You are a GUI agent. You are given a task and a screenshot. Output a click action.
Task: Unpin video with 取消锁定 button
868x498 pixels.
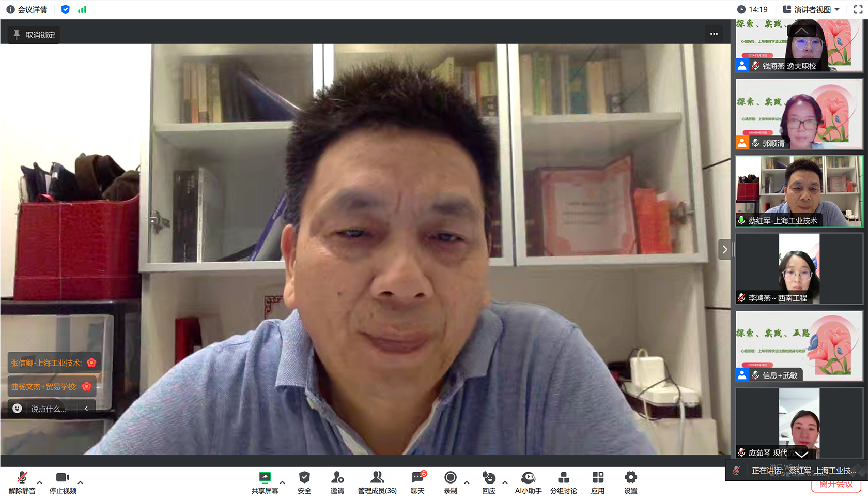(34, 35)
